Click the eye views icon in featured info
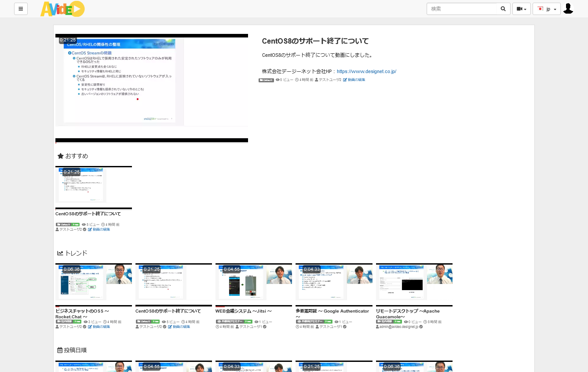This screenshot has height=372, width=588. tap(278, 80)
